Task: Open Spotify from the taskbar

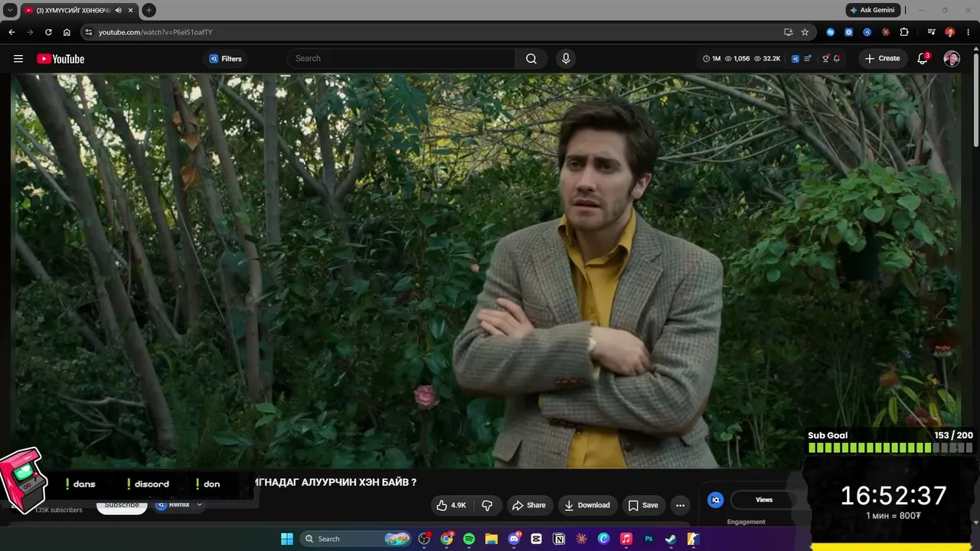Action: click(x=469, y=539)
